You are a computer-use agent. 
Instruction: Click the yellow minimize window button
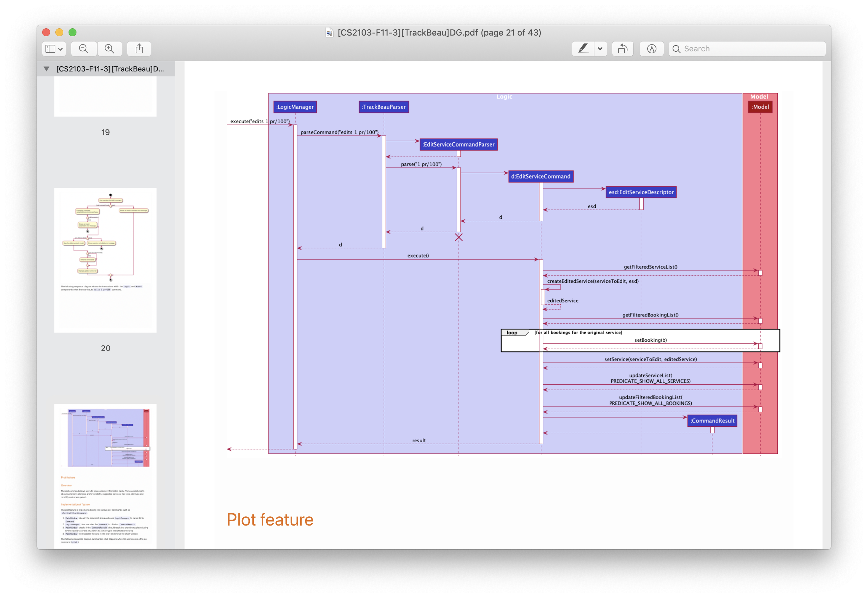coord(59,32)
